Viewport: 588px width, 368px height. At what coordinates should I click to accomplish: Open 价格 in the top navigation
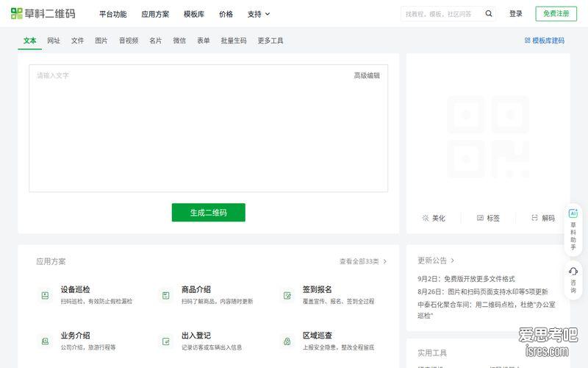(226, 14)
